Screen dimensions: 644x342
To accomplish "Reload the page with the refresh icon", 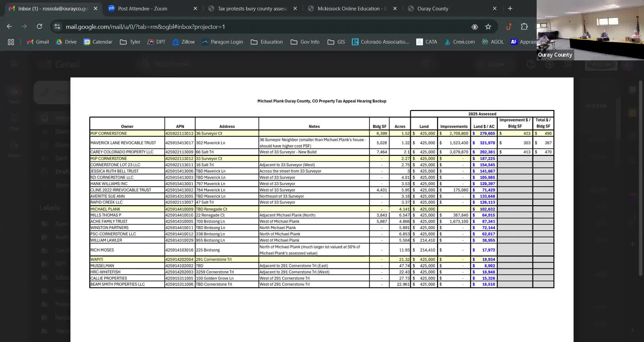I will click(40, 26).
